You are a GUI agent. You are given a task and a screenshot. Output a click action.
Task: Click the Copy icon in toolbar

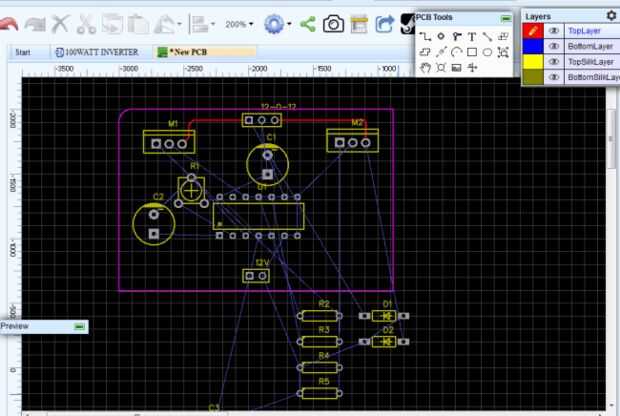click(x=112, y=24)
